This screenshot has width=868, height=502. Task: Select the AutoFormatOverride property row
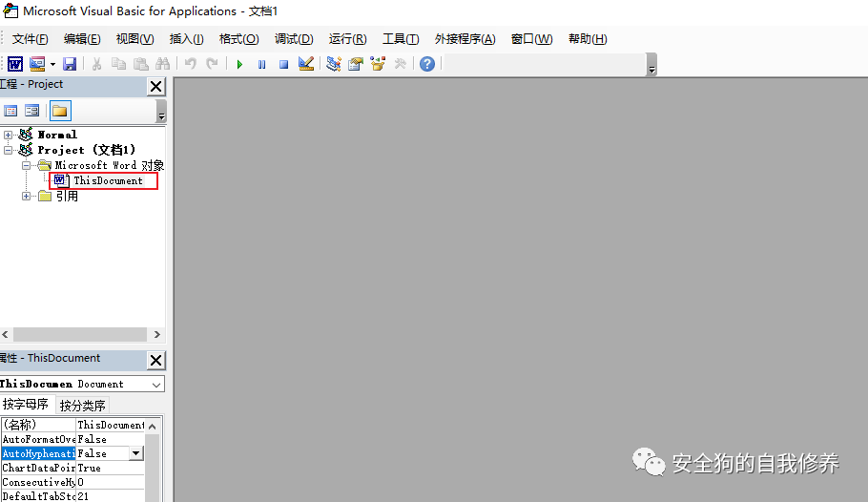tap(72, 439)
